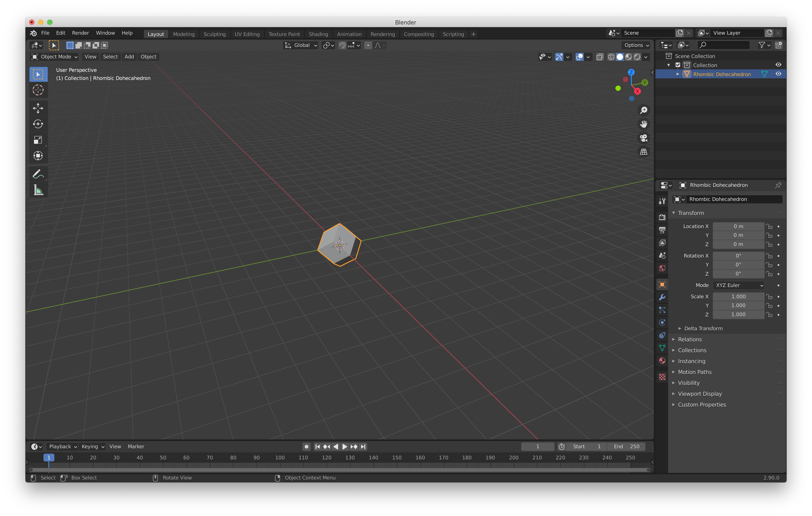This screenshot has height=516, width=812.
Task: Activate the Annotate pencil tool
Action: pos(38,174)
